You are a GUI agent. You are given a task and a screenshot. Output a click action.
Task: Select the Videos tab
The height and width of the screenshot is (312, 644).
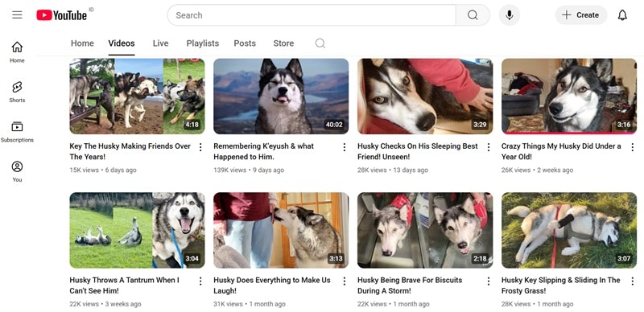click(x=122, y=43)
